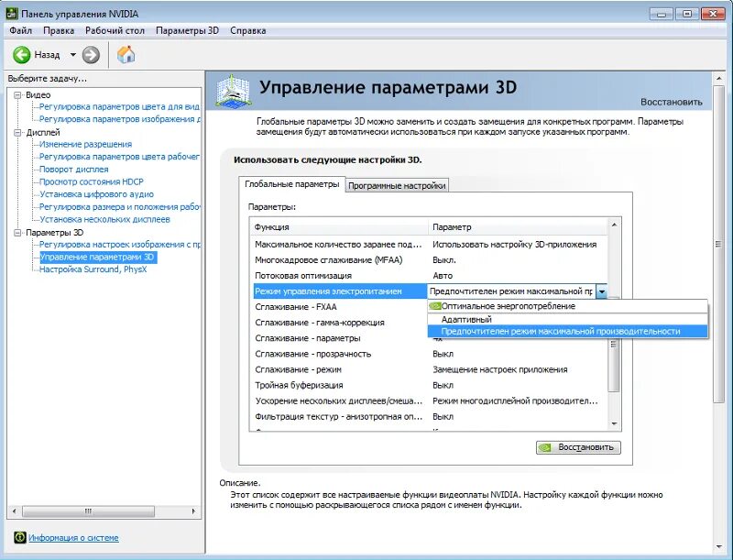Open Установка цифрового аудио task
733x560 pixels.
(x=96, y=194)
